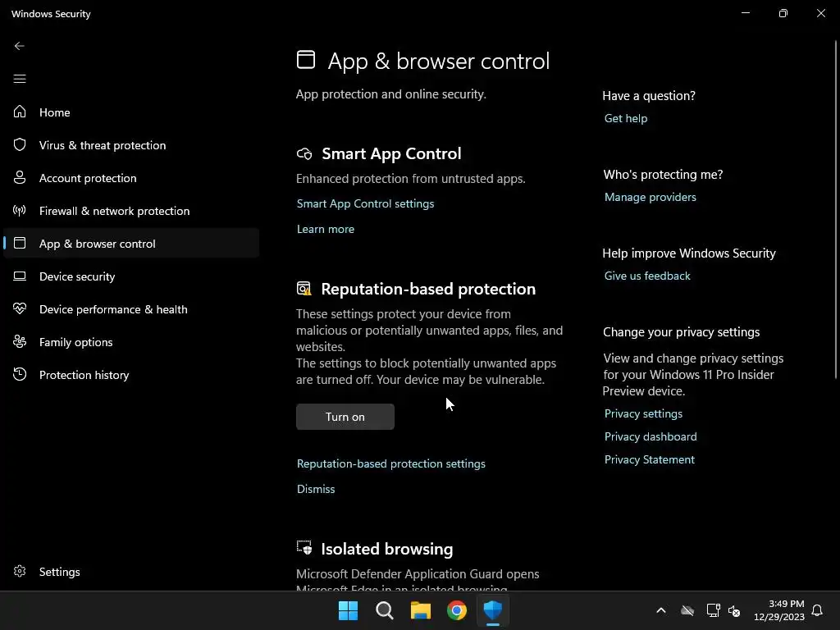Click the network tray icon
This screenshot has width=840, height=630.
[x=713, y=610]
